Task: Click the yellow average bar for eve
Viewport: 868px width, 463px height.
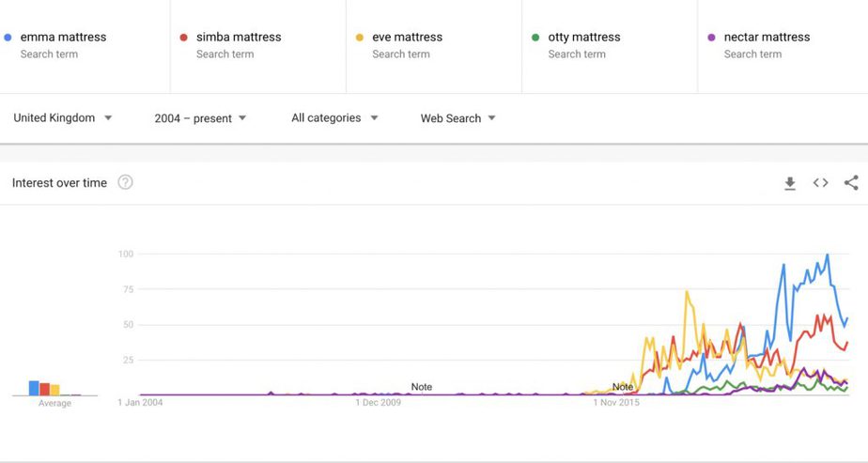Action: [54, 390]
